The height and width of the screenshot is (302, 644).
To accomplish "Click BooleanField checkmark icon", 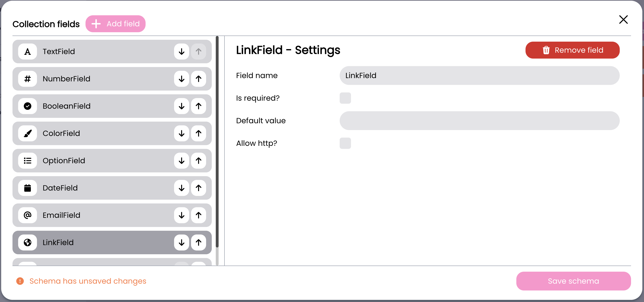I will point(28,106).
